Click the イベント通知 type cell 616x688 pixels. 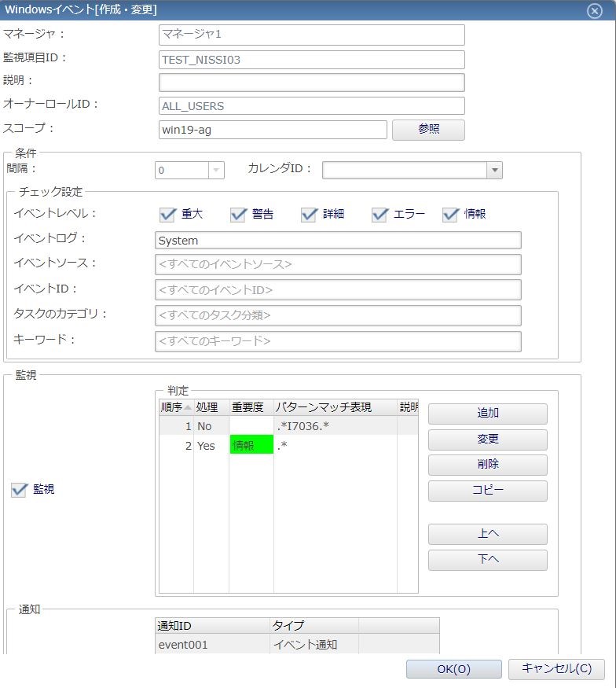tap(314, 645)
